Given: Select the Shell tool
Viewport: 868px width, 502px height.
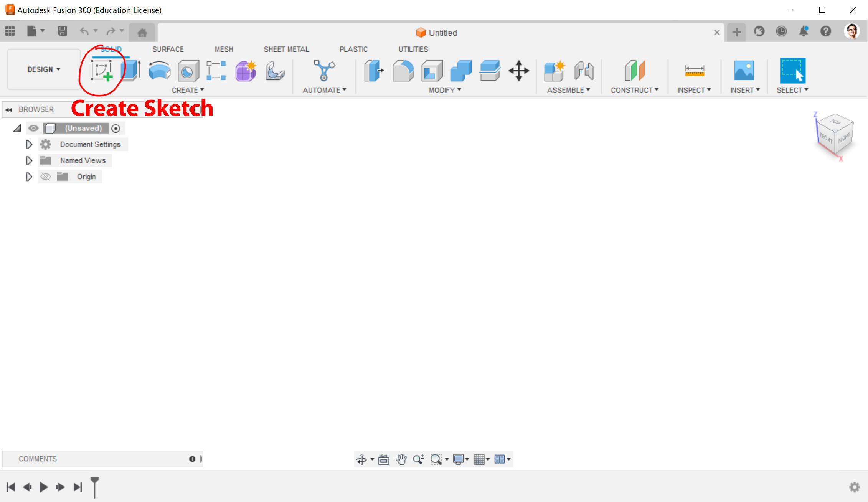Looking at the screenshot, I should click(432, 71).
